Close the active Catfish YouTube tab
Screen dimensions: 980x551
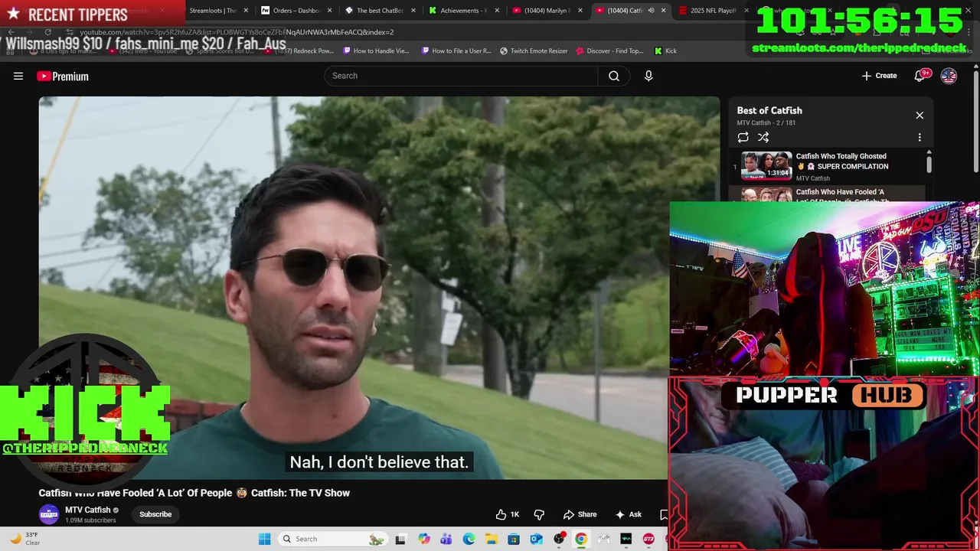[663, 11]
